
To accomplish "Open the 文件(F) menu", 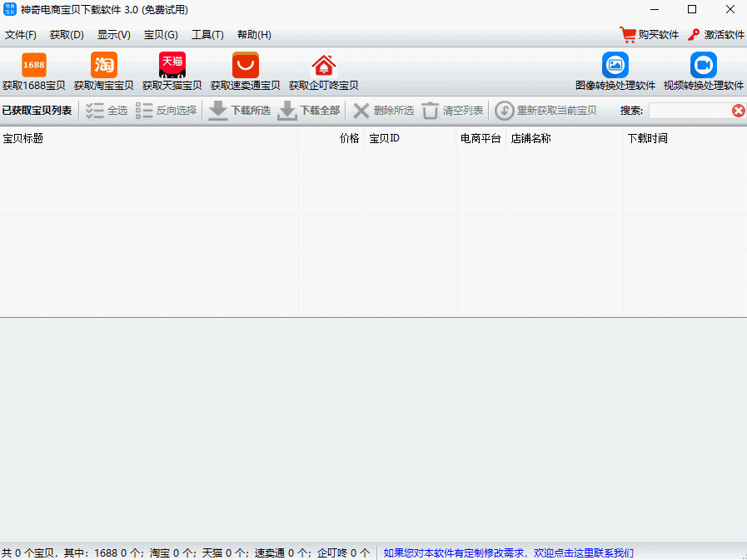I will tap(21, 35).
